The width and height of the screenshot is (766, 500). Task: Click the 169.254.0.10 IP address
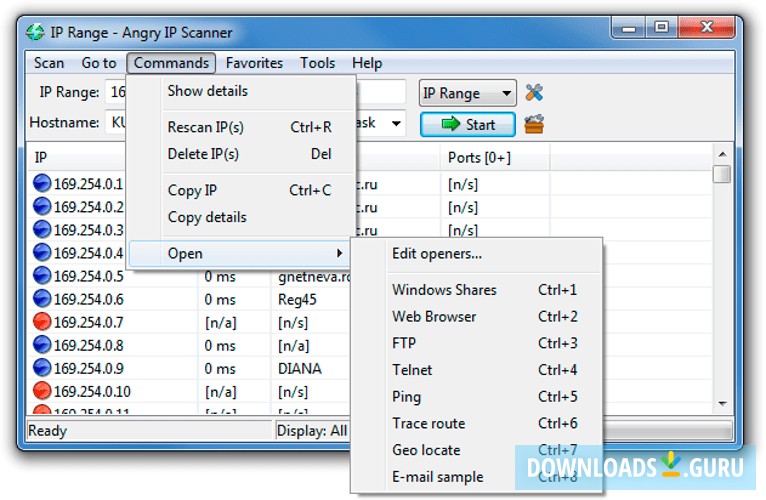[92, 391]
